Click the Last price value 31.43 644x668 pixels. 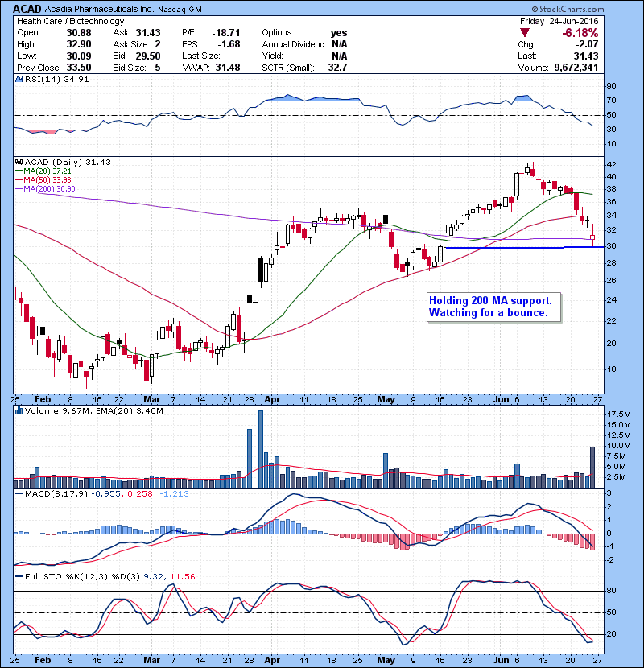coord(587,56)
